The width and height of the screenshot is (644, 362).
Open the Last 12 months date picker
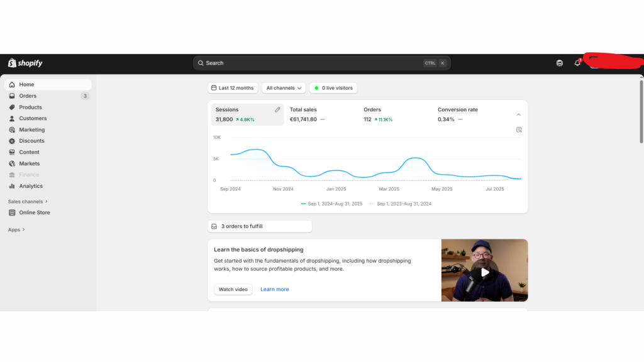[x=233, y=88]
